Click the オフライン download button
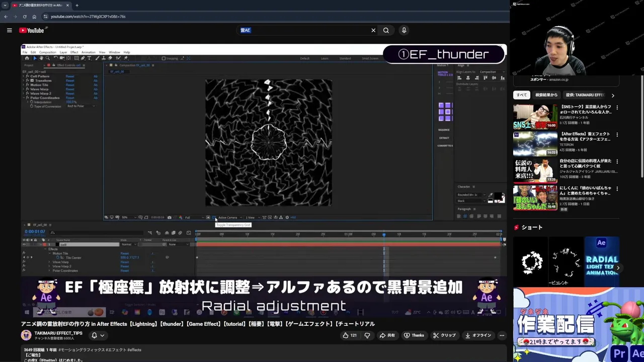Screen dimensions: 644x362 pos(478,335)
